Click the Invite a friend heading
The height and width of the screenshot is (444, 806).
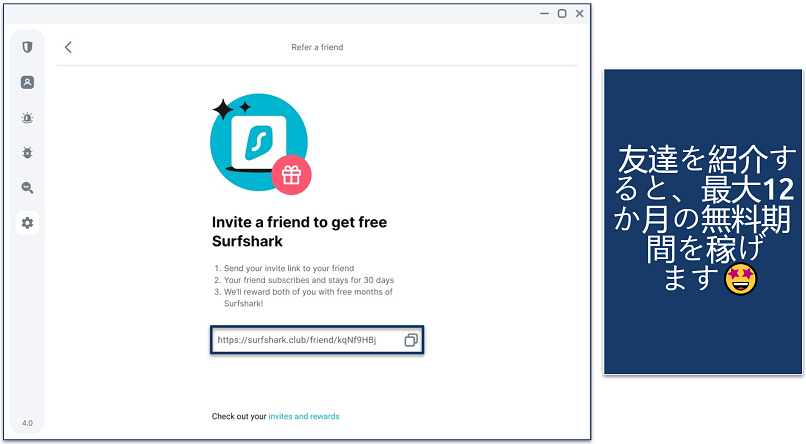tap(297, 232)
